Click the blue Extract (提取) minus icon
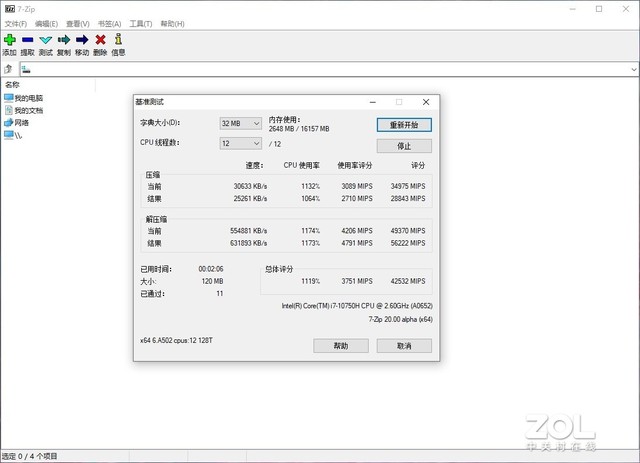 click(28, 40)
